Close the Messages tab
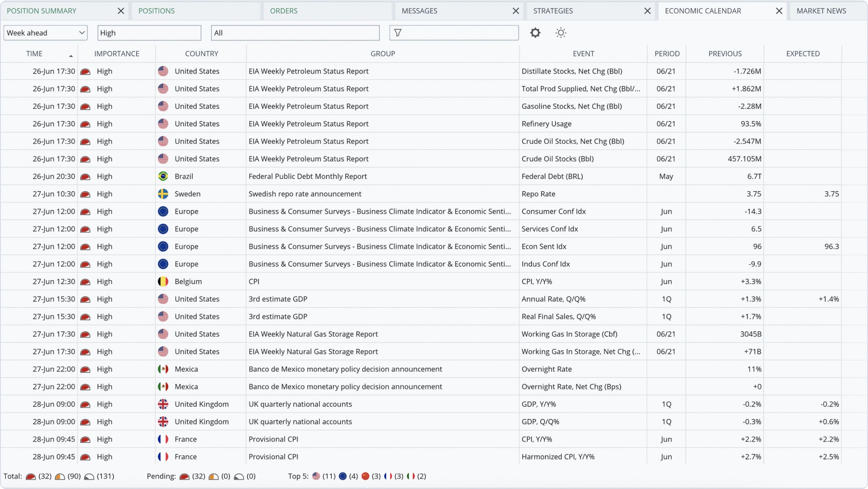The image size is (868, 489). [x=516, y=11]
